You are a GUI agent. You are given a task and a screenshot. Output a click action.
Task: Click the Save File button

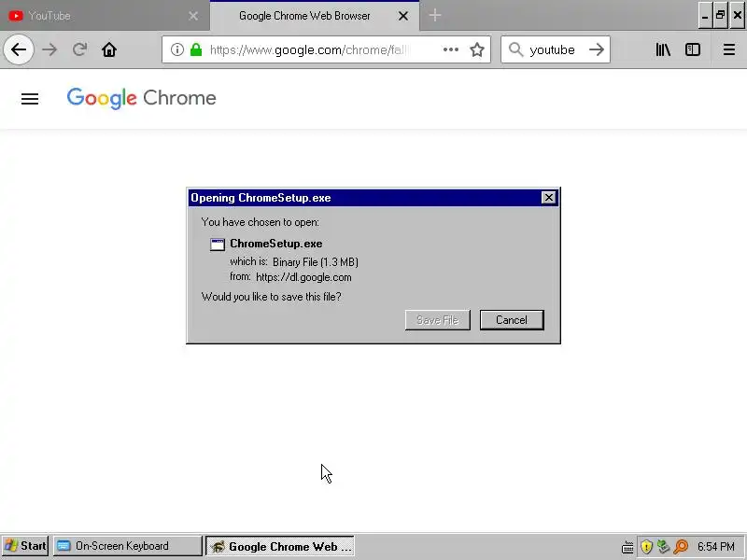coord(437,320)
